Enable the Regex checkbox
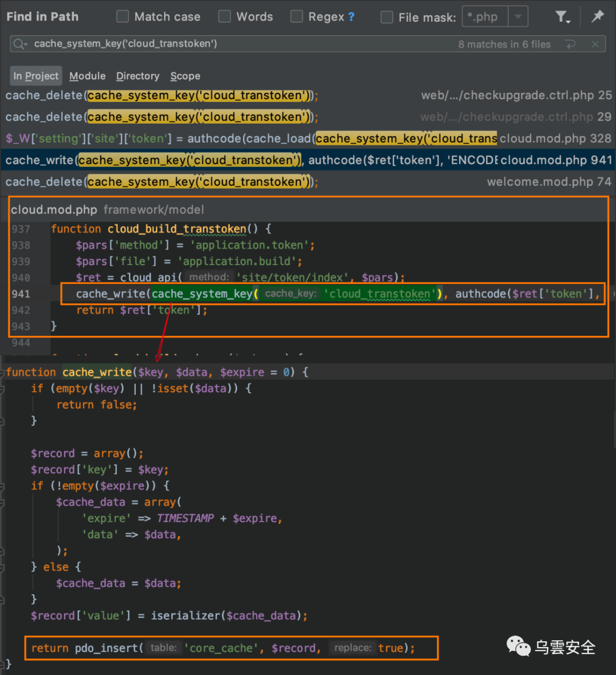The image size is (616, 675). tap(297, 17)
